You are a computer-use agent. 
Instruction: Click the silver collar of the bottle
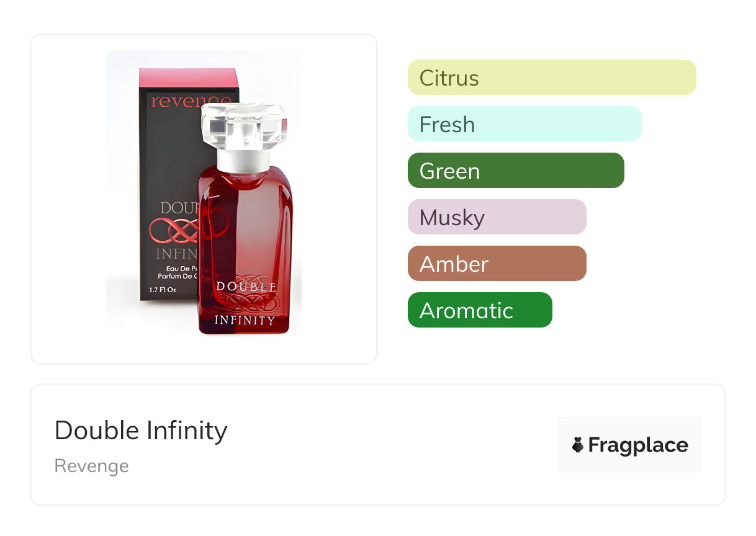point(243,161)
